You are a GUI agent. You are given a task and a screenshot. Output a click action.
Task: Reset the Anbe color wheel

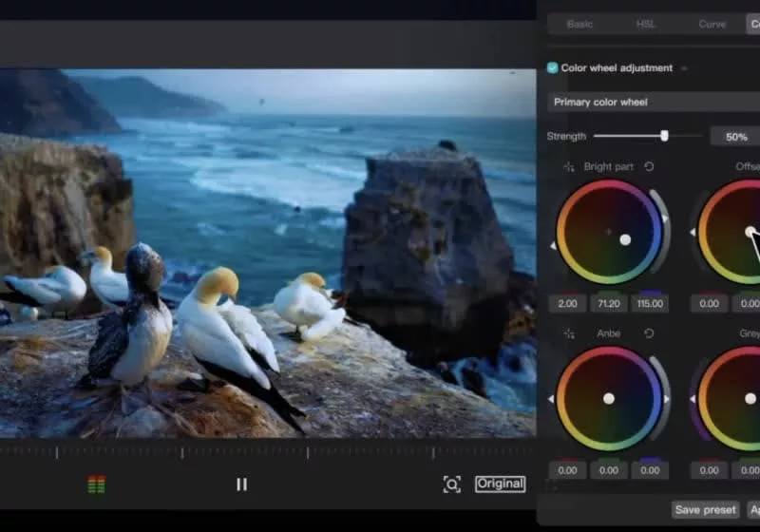pyautogui.click(x=649, y=333)
